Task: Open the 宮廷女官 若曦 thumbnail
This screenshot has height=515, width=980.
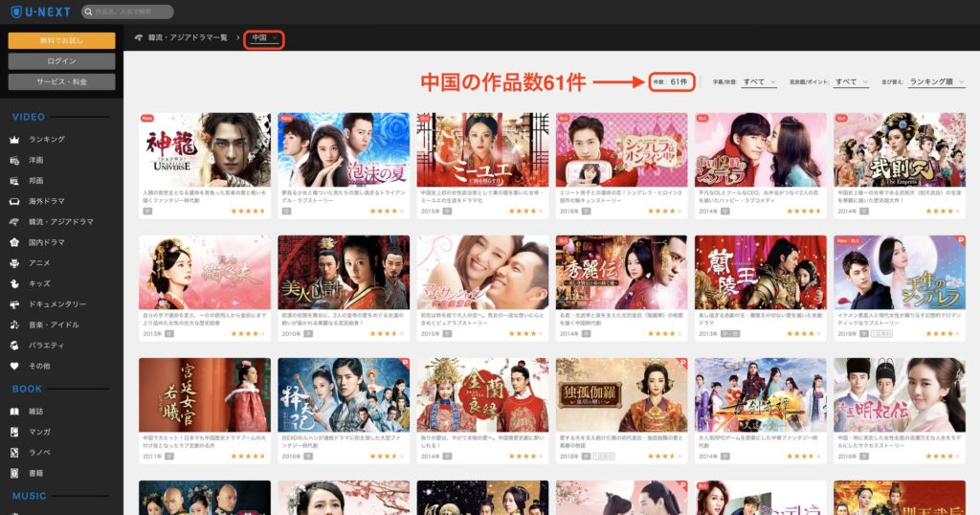Action: pyautogui.click(x=205, y=395)
